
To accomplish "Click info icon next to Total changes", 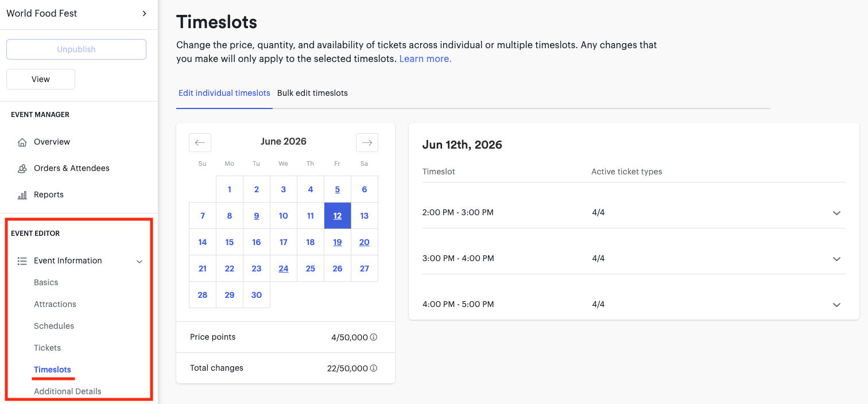I will pos(374,368).
